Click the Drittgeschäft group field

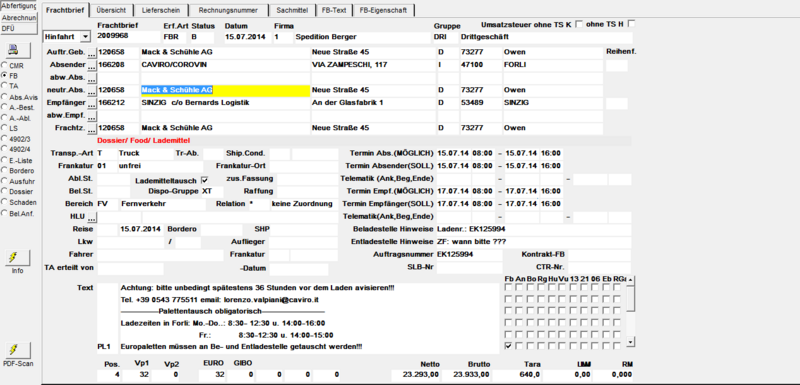546,37
